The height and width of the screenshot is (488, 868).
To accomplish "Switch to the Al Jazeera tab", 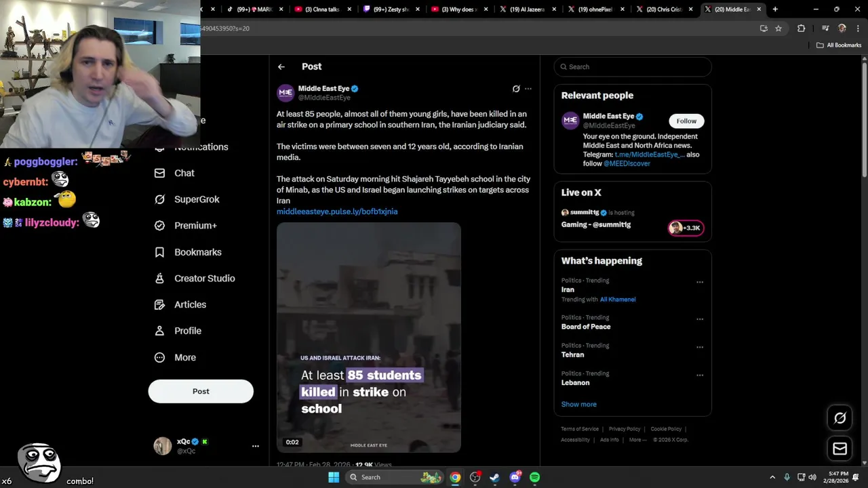I will point(526,9).
